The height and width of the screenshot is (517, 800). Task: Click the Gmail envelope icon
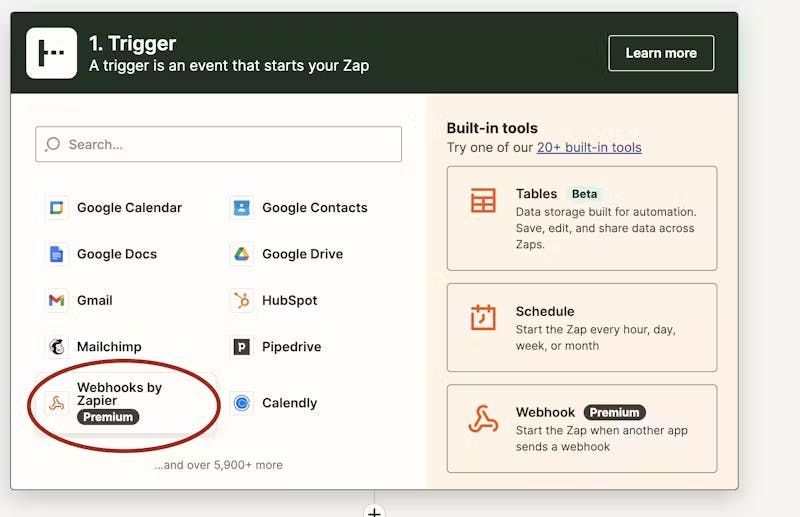click(x=57, y=300)
